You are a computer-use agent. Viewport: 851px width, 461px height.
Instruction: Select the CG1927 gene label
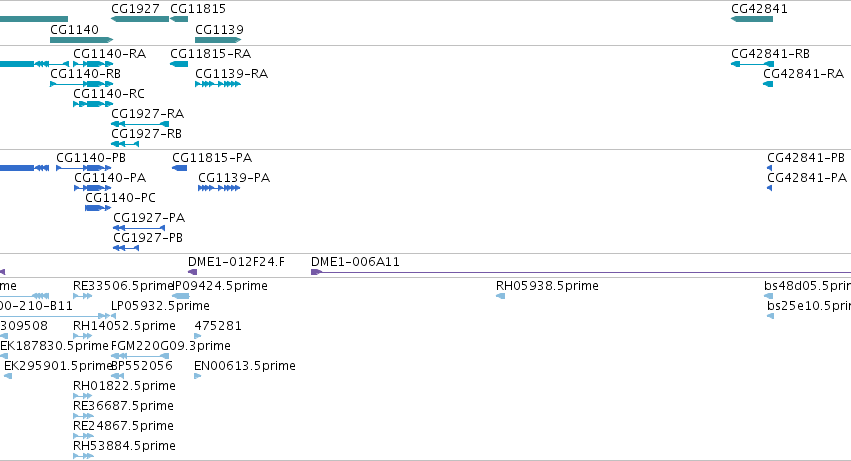(135, 9)
